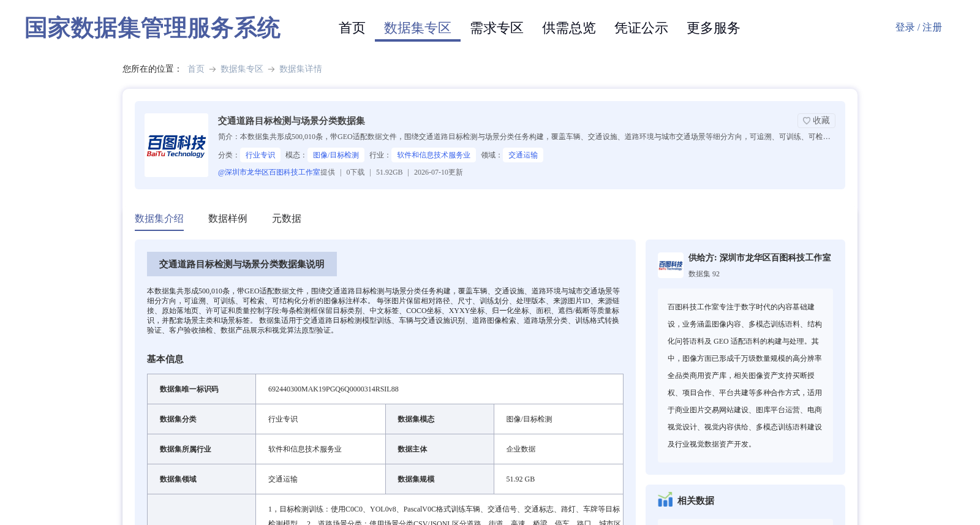Click the 数据集 92 count text

pos(704,274)
